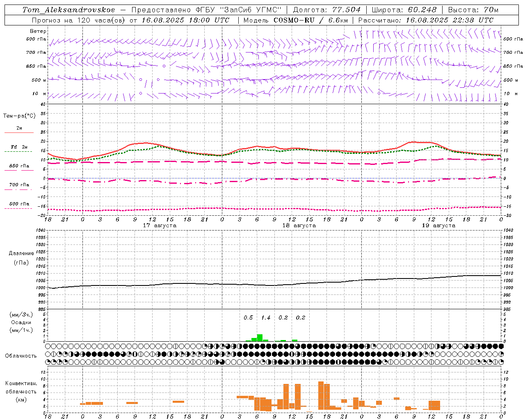Click the Рассчитано: 16.08.2025 22:38 UTC text
This screenshot has width=525, height=420.
(x=426, y=20)
